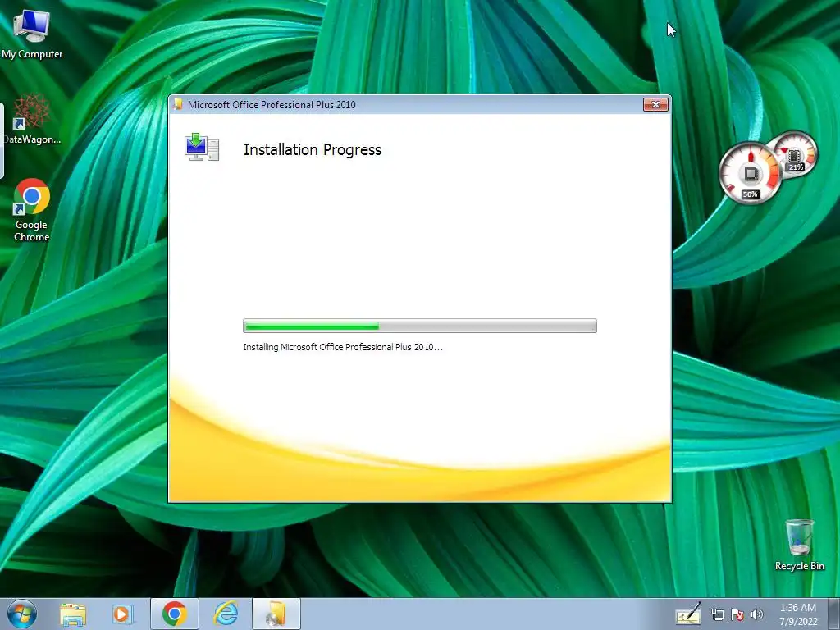Select the Office setup taskbar button
The height and width of the screenshot is (630, 840).
coord(276,614)
